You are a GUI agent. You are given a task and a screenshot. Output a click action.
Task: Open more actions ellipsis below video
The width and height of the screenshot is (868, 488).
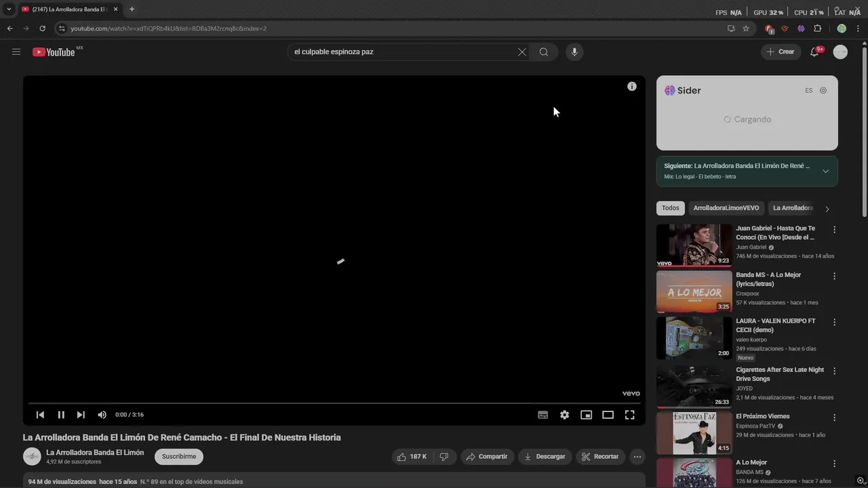[x=637, y=457]
